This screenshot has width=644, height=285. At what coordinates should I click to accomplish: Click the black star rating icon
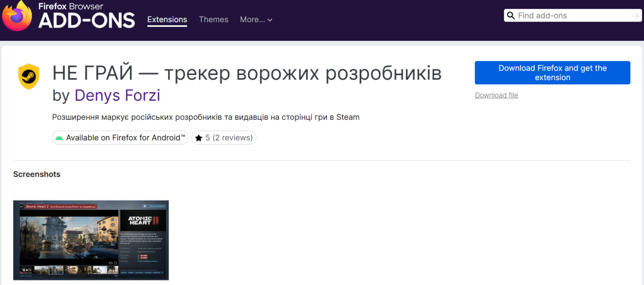(x=199, y=138)
